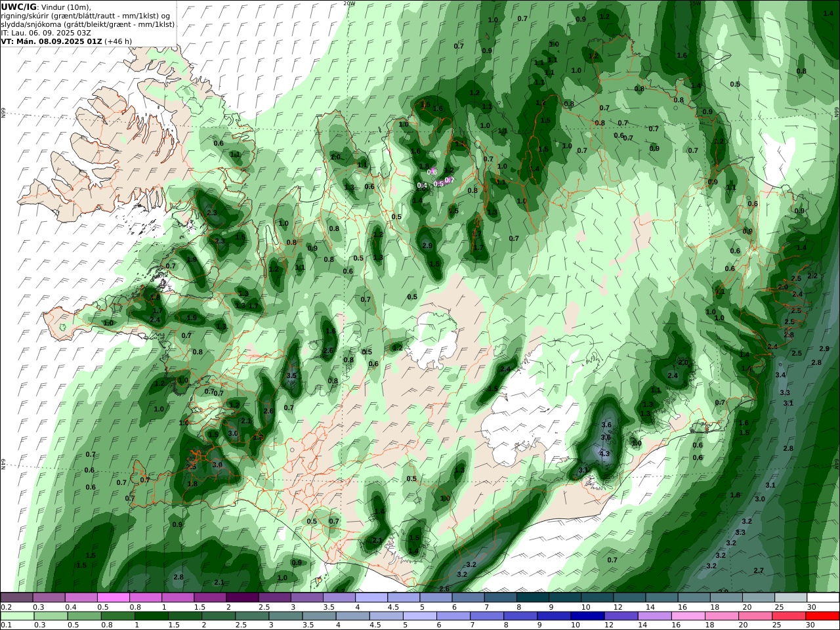This screenshot has width=840, height=630.
Task: Select the coral 25–30 swatch in bottom legend
Action: point(789,616)
